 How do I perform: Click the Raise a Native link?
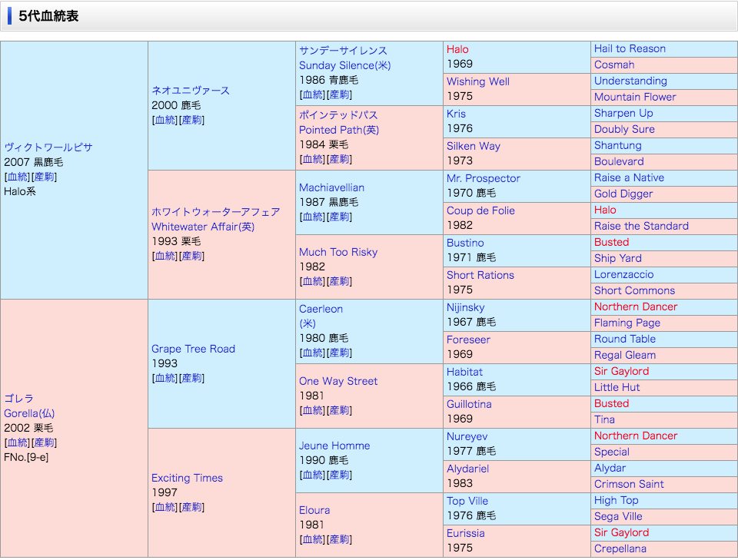coord(630,177)
